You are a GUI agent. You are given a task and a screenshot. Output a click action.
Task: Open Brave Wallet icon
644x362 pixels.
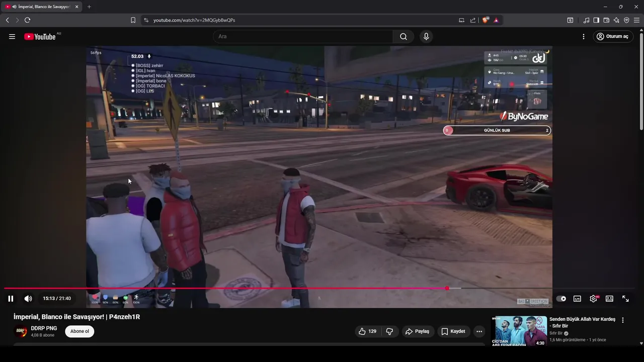pyautogui.click(x=606, y=20)
